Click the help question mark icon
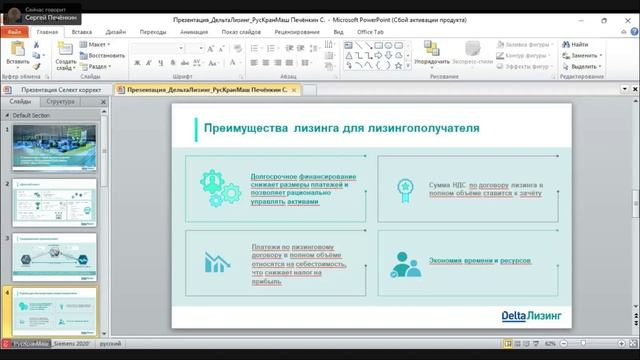This screenshot has height=360, width=640. [634, 31]
